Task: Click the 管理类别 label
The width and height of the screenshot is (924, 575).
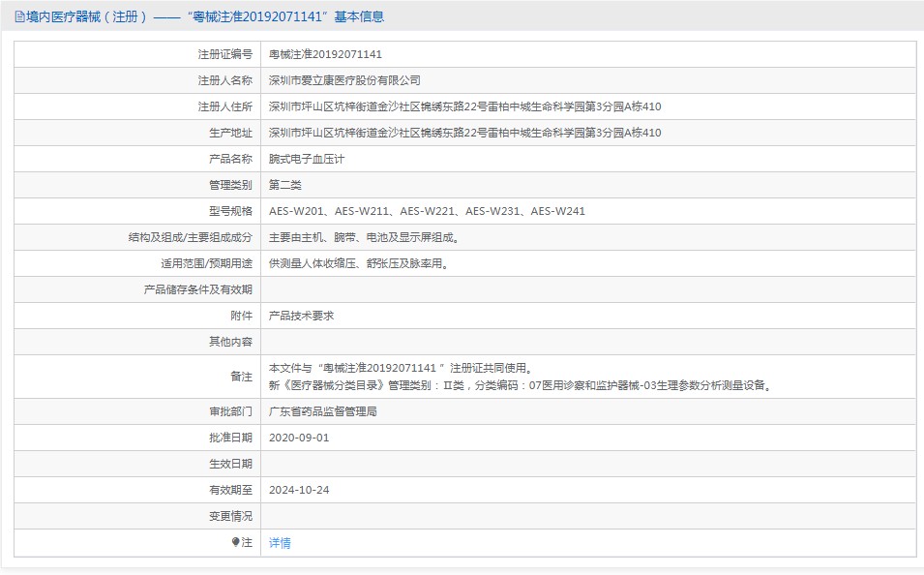Action: (x=230, y=185)
